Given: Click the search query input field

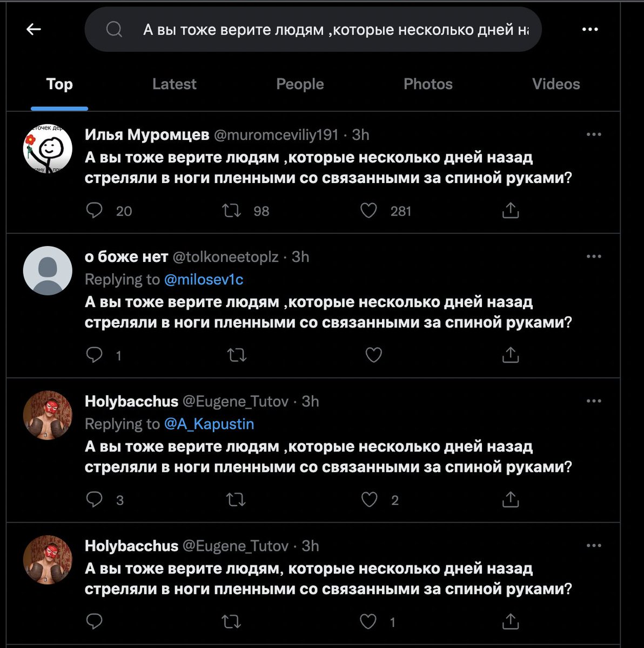Looking at the screenshot, I should 313,29.
